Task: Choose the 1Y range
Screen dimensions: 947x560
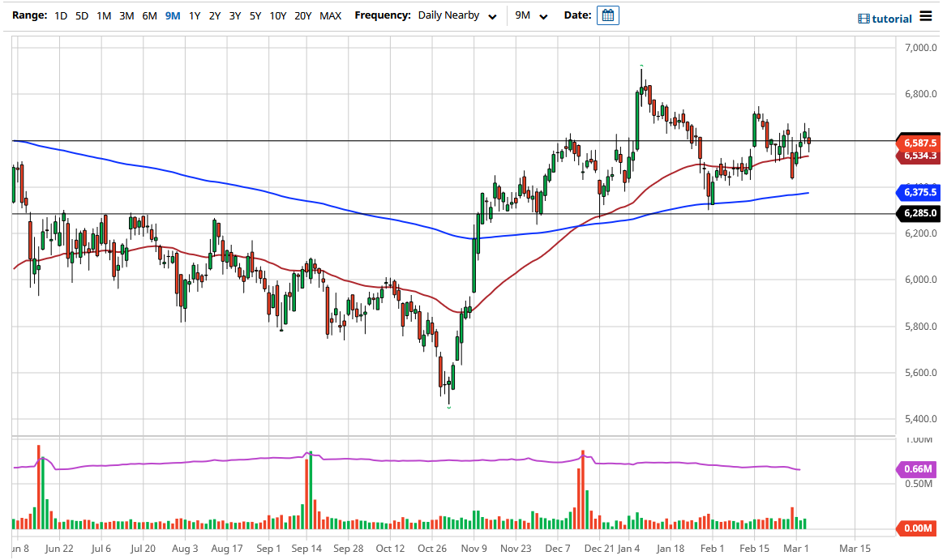Action: 193,15
